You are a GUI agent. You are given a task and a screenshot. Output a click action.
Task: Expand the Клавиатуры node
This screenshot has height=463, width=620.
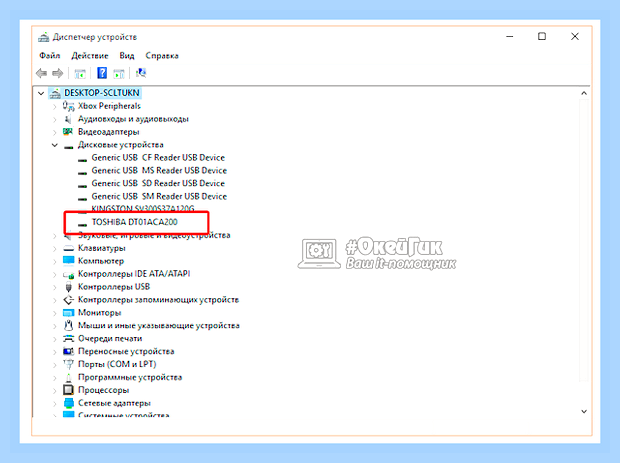point(55,248)
